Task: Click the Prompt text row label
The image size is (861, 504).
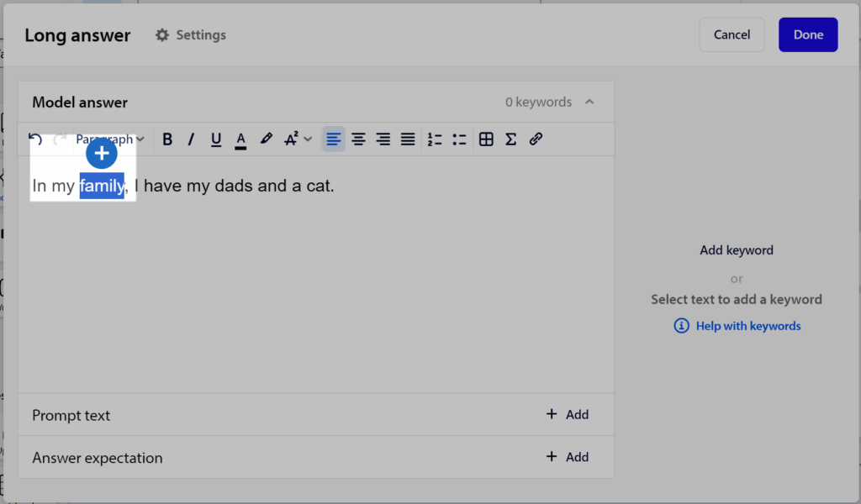Action: point(71,416)
